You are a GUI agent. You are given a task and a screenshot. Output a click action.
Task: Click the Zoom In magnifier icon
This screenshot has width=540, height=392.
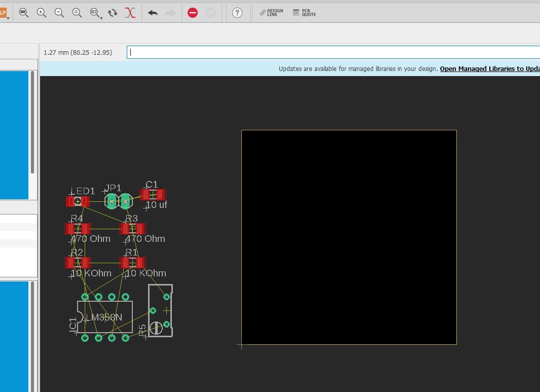[42, 13]
